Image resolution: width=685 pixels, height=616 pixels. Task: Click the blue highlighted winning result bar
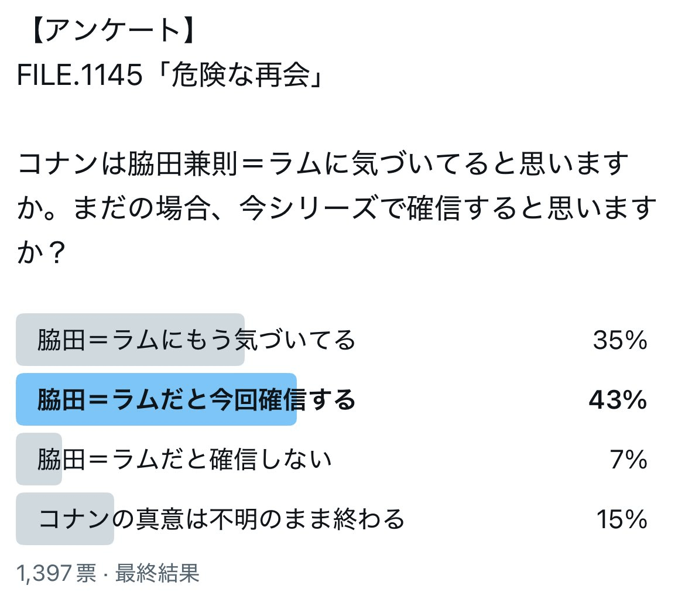[156, 399]
